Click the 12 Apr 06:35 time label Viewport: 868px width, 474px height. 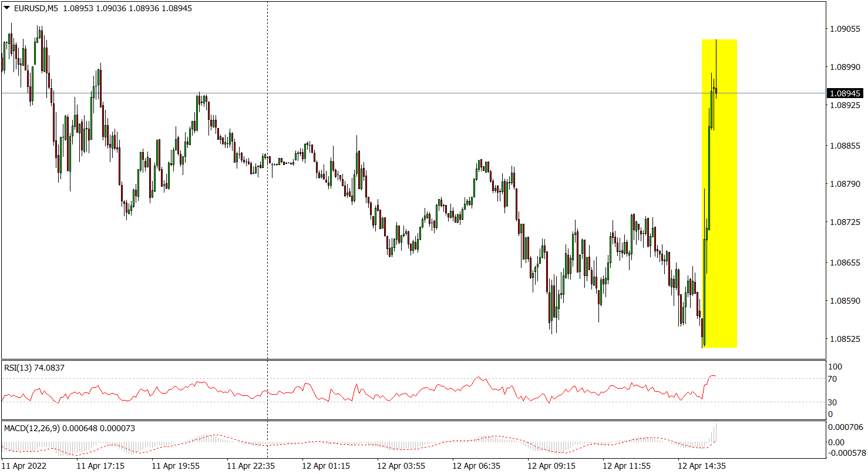click(x=476, y=466)
